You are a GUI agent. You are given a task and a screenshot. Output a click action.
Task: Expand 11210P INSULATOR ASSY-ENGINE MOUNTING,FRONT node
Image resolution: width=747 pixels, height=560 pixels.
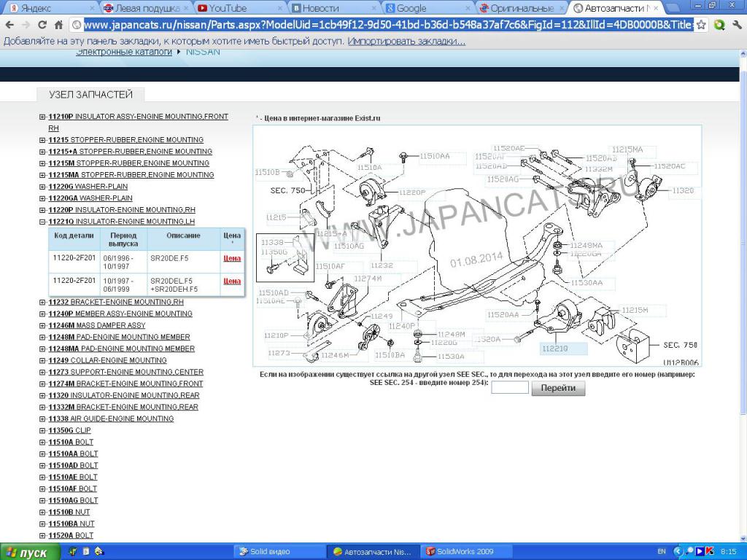pyautogui.click(x=42, y=117)
